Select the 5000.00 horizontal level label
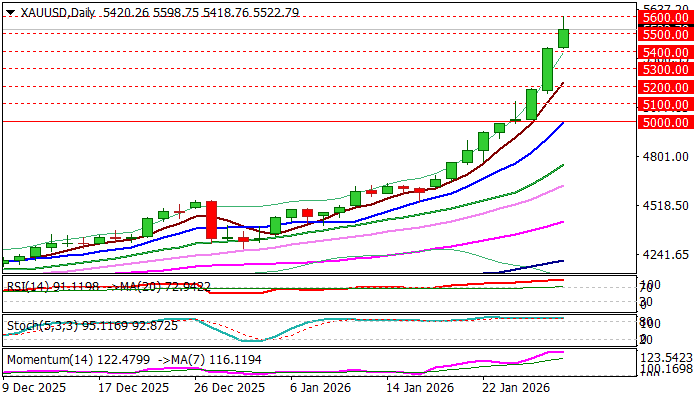700x400 pixels. (x=667, y=122)
